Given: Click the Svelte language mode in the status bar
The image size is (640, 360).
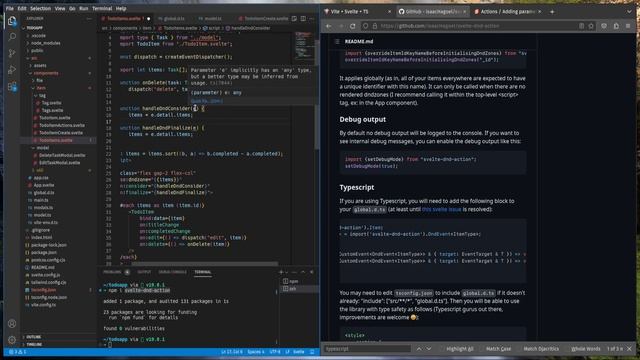Looking at the screenshot, I should click(299, 352).
